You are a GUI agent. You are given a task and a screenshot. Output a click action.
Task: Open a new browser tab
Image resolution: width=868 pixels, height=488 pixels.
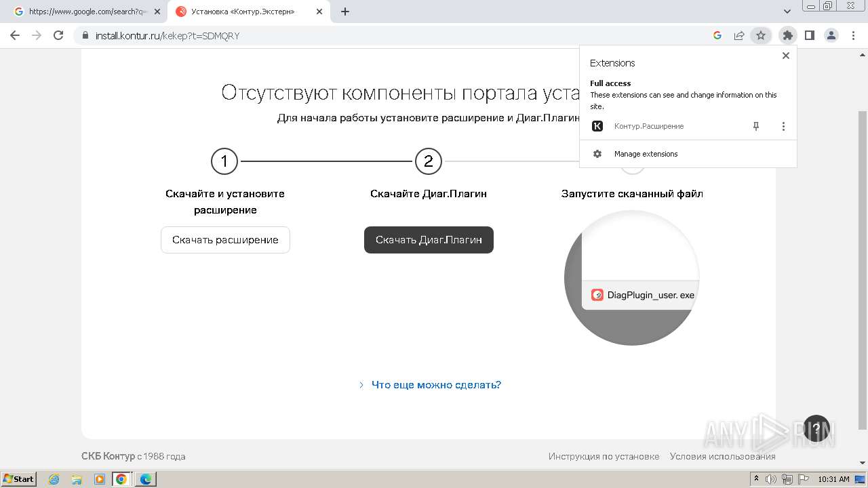345,12
